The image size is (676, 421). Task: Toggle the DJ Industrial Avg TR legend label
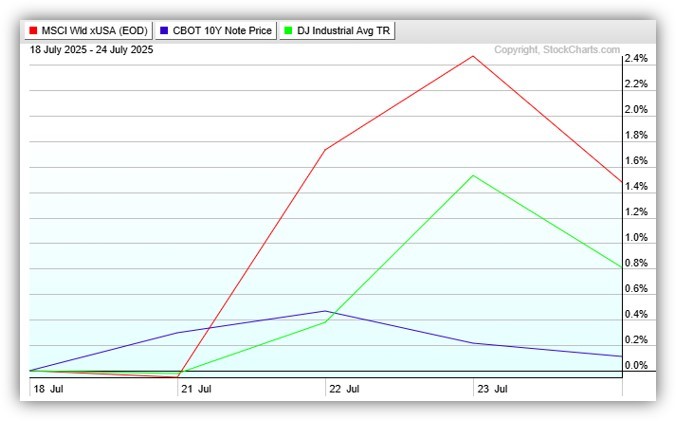(x=344, y=31)
